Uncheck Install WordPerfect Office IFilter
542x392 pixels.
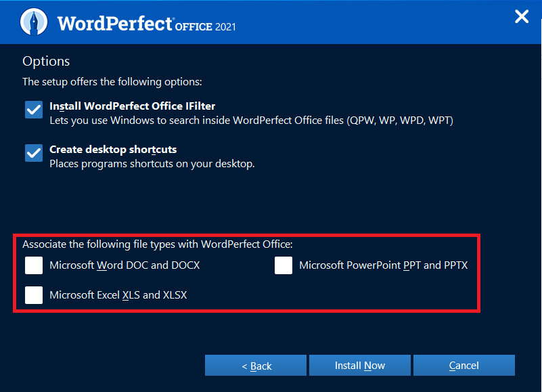click(33, 110)
